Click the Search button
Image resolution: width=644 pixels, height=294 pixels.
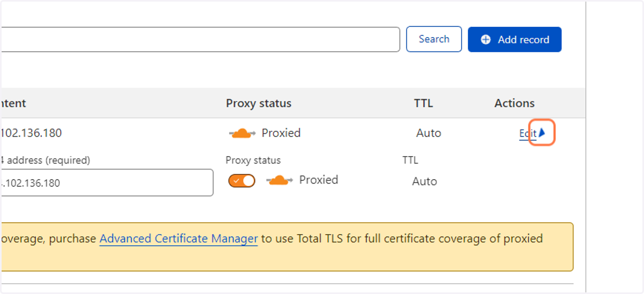pyautogui.click(x=434, y=39)
